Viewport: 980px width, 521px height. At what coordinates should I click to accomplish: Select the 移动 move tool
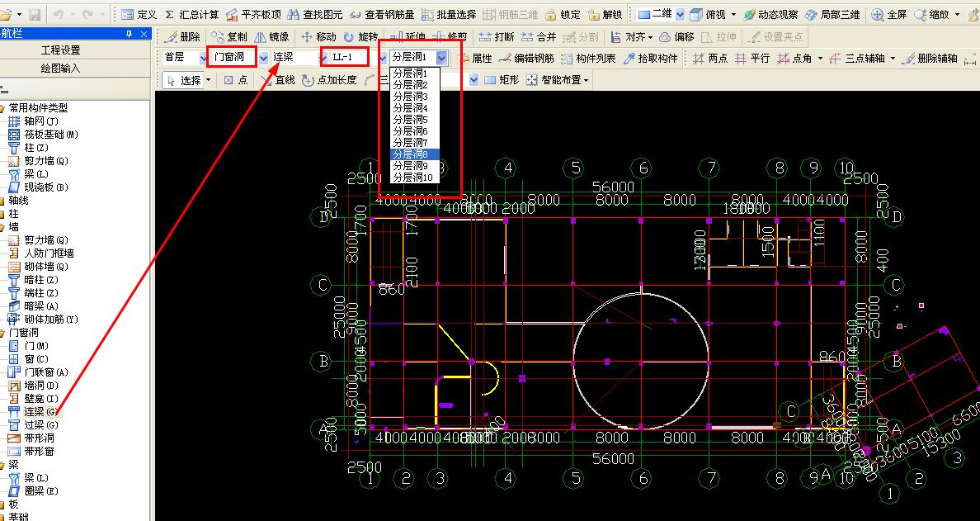click(x=318, y=37)
